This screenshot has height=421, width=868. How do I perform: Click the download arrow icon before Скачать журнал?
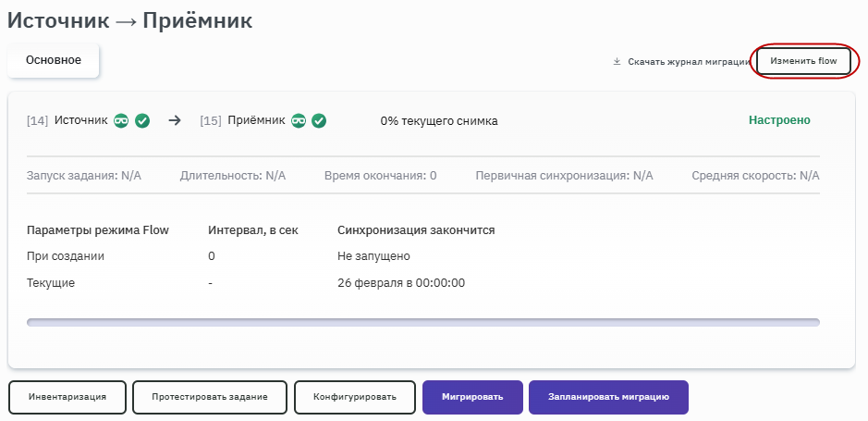617,63
